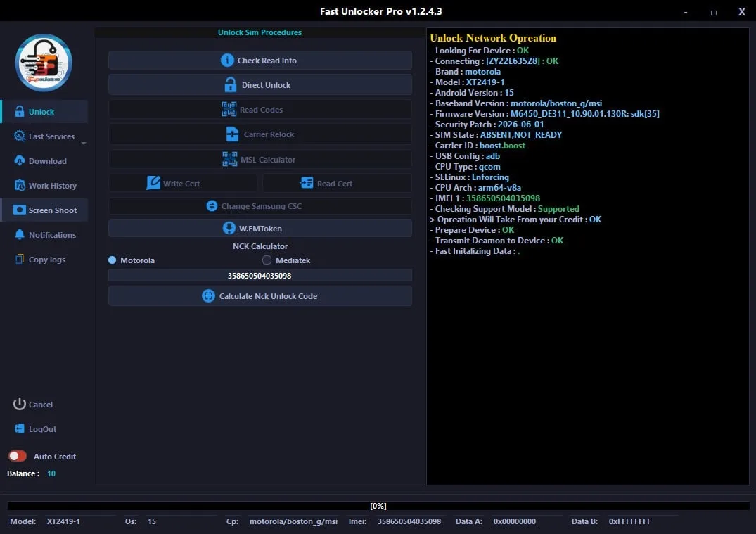Image resolution: width=756 pixels, height=534 pixels.
Task: Click the Change Samsung CSC button
Action: [260, 206]
